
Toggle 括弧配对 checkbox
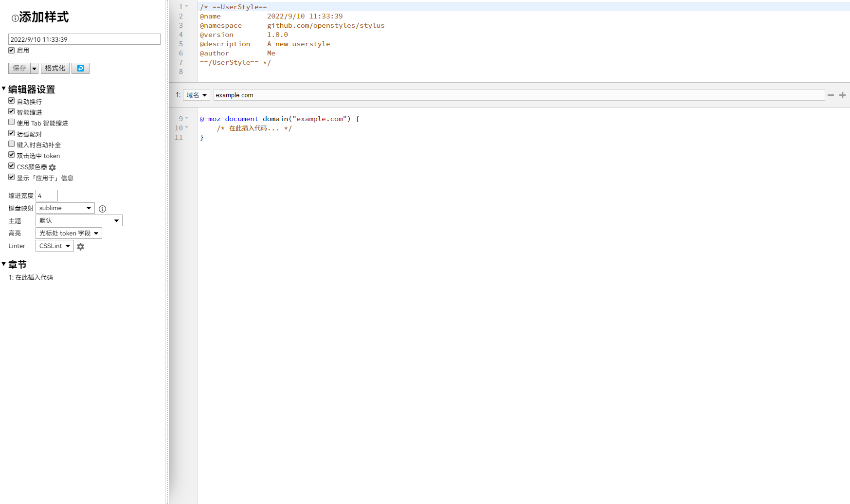(x=12, y=133)
